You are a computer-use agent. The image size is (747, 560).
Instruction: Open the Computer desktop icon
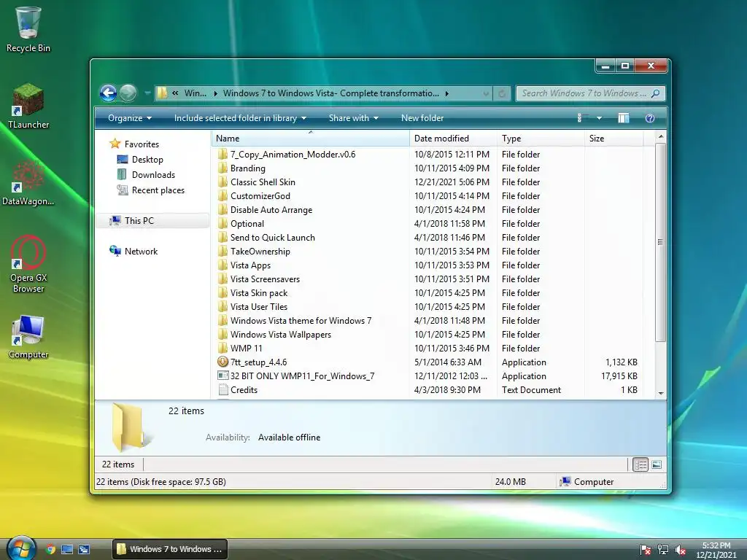[28, 337]
